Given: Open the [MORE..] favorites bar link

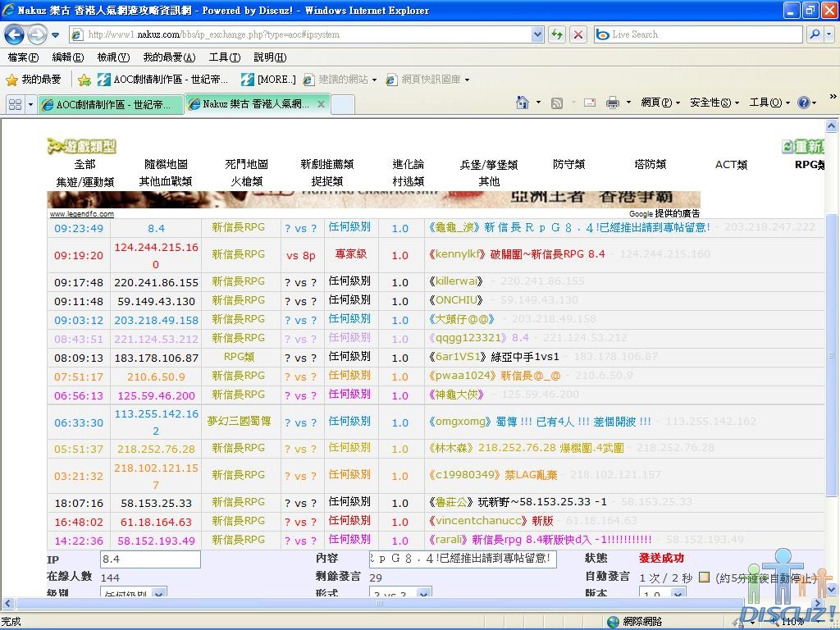Looking at the screenshot, I should click(269, 80).
